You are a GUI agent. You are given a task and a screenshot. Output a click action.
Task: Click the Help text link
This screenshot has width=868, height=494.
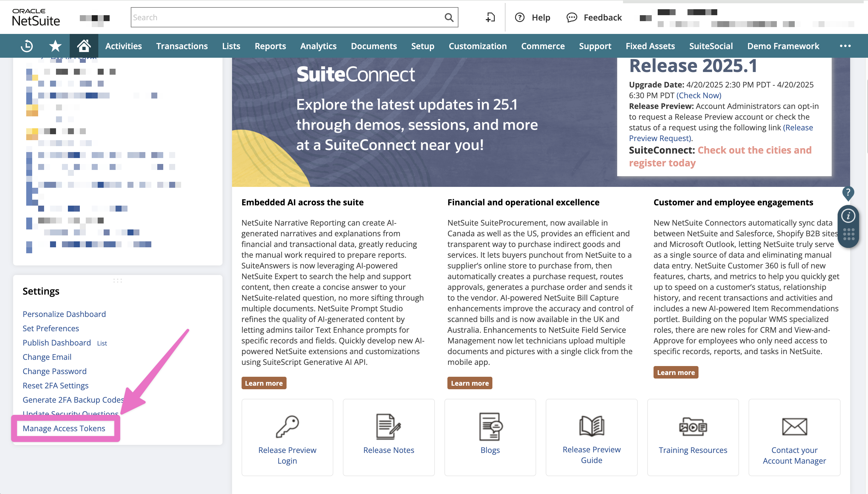541,17
